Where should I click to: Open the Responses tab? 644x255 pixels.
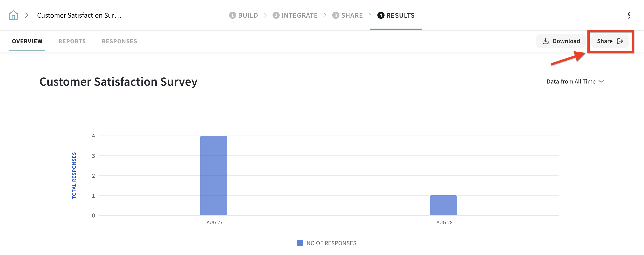[119, 42]
